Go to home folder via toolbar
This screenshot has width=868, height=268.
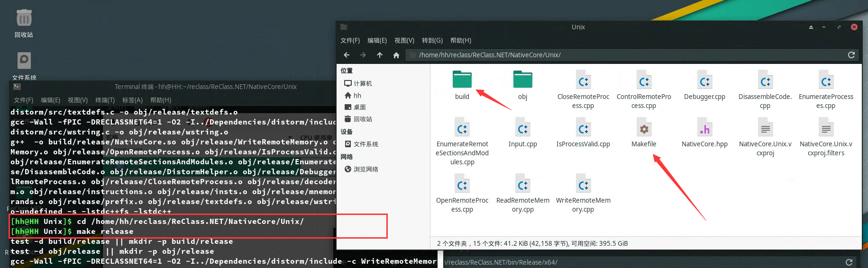pyautogui.click(x=396, y=55)
